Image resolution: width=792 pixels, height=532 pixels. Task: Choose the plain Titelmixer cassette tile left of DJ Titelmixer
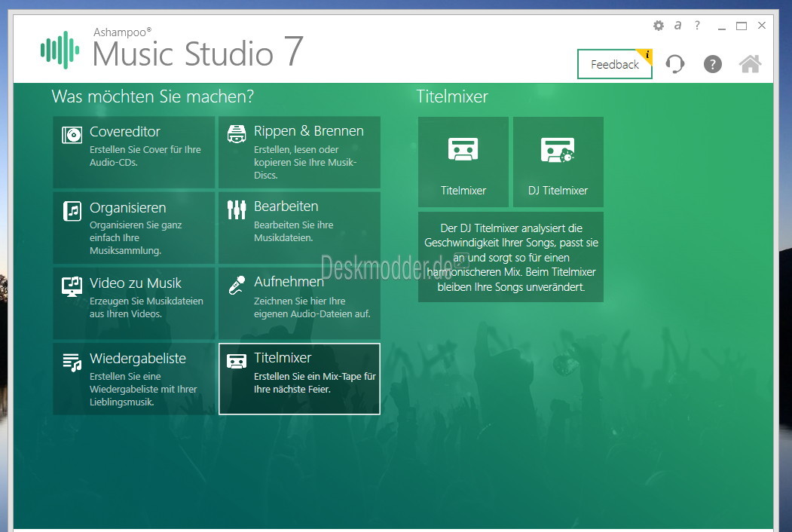[x=463, y=162]
